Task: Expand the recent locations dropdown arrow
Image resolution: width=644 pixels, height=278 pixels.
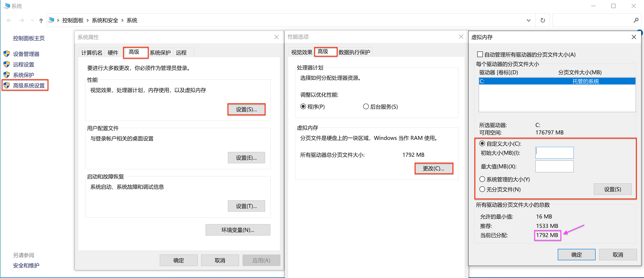Action: (x=32, y=21)
